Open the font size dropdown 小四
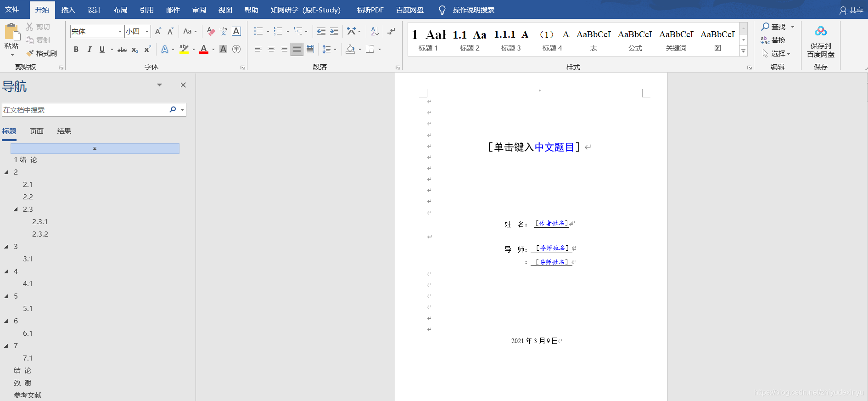Screen dimensions: 868x401 [147, 31]
